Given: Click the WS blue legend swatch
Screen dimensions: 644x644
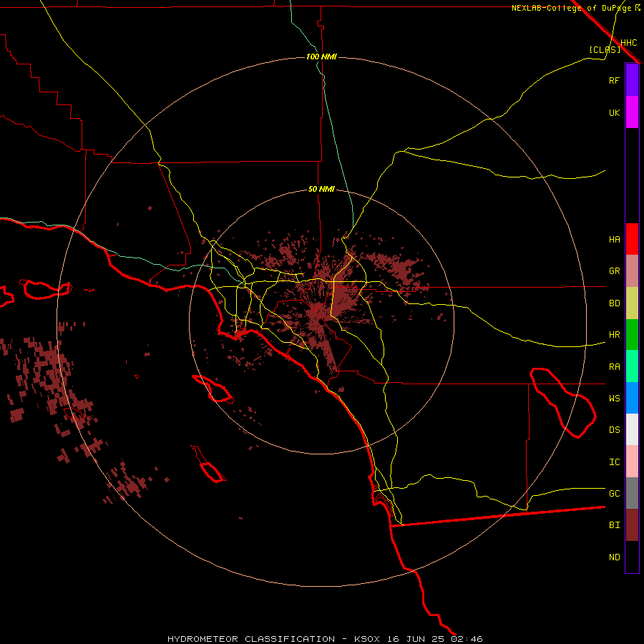Looking at the screenshot, I should tap(632, 398).
